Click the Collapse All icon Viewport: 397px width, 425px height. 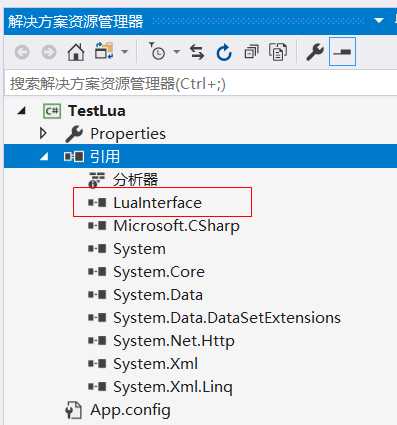pos(251,52)
